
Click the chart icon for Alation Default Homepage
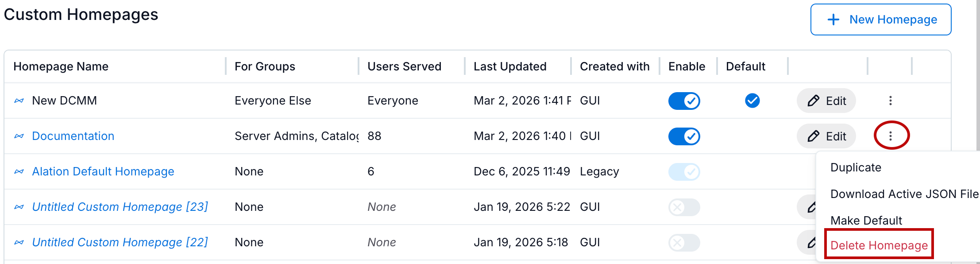click(x=19, y=171)
